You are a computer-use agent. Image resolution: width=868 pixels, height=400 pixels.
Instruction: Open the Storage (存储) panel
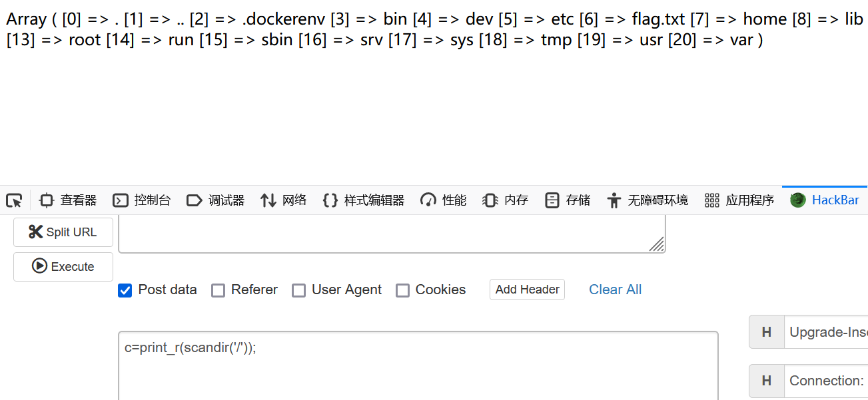coord(568,200)
